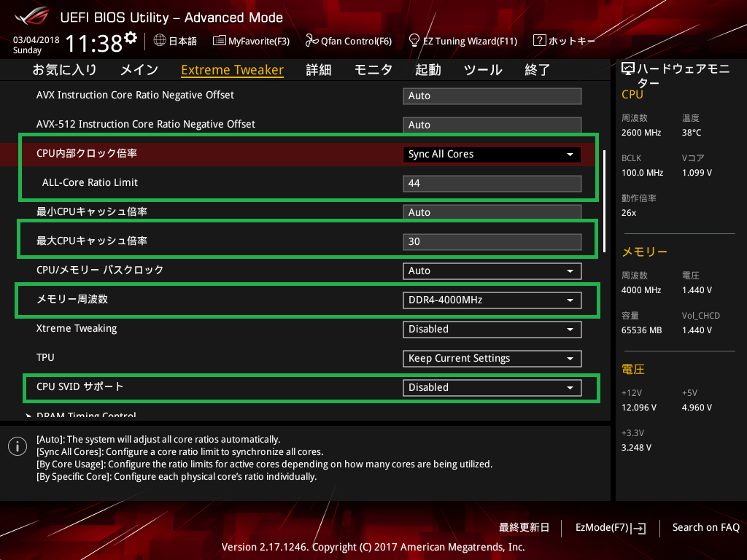Switch to メイン tab

(139, 70)
